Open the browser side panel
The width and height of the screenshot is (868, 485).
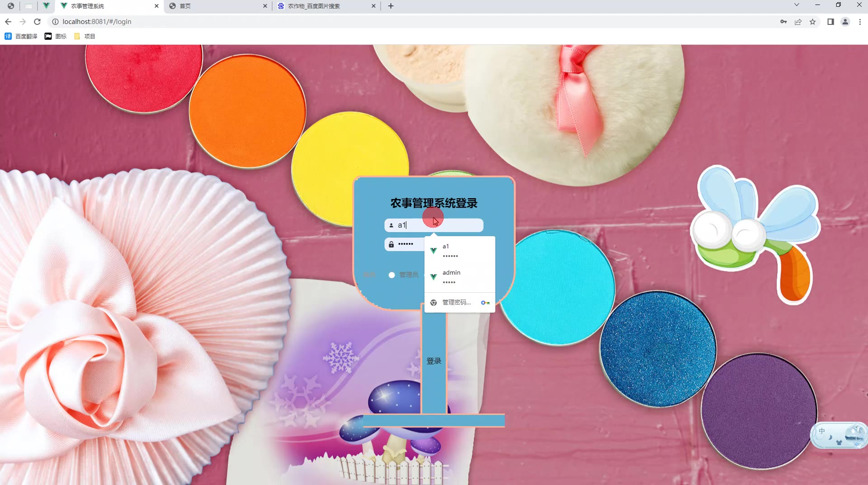(830, 22)
